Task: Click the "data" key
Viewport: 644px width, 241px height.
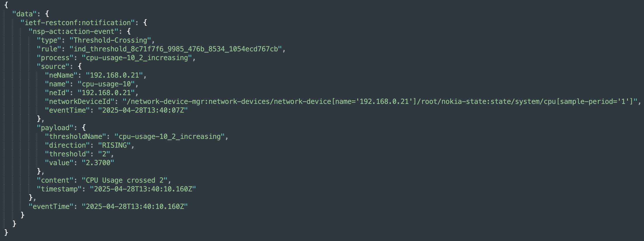Action: tap(25, 14)
